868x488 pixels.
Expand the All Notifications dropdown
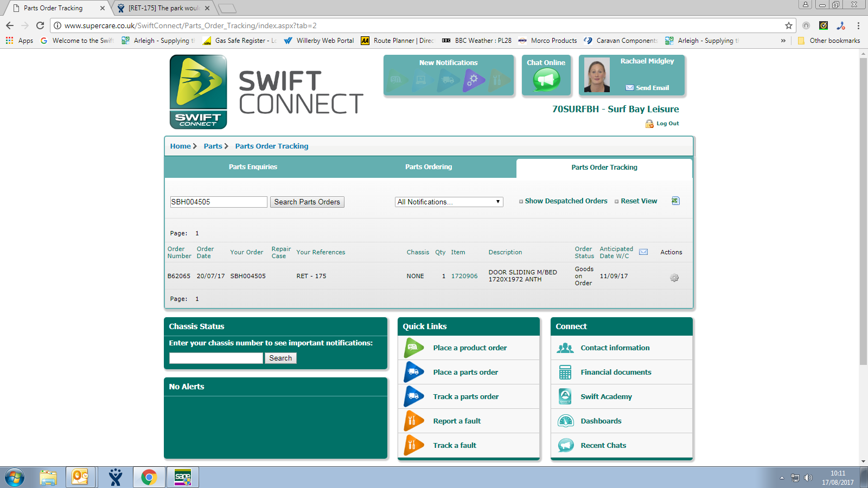(449, 202)
